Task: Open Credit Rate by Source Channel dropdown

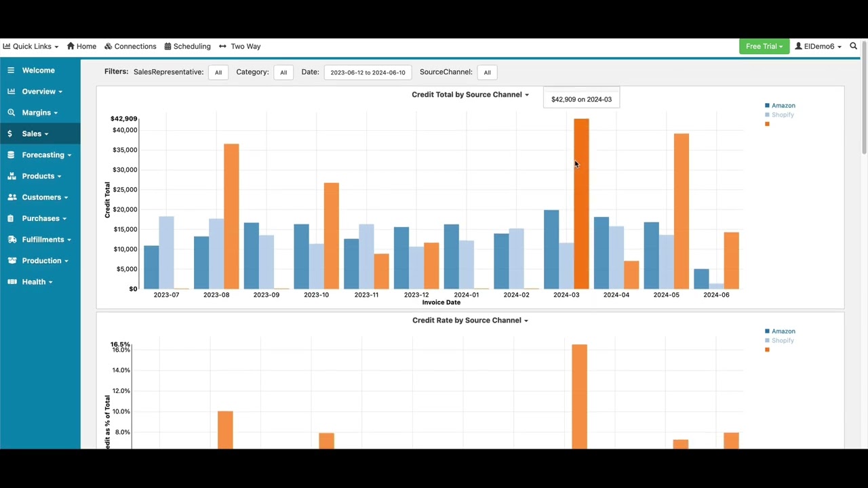Action: pos(470,320)
